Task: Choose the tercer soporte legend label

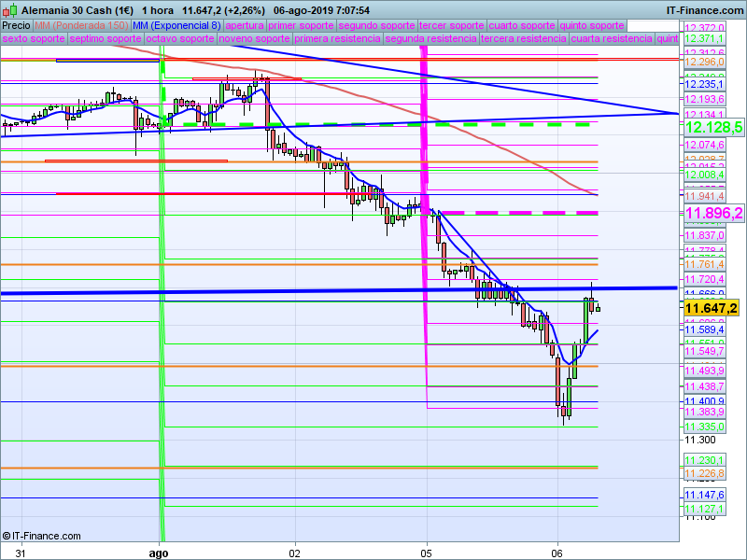Action: point(452,25)
